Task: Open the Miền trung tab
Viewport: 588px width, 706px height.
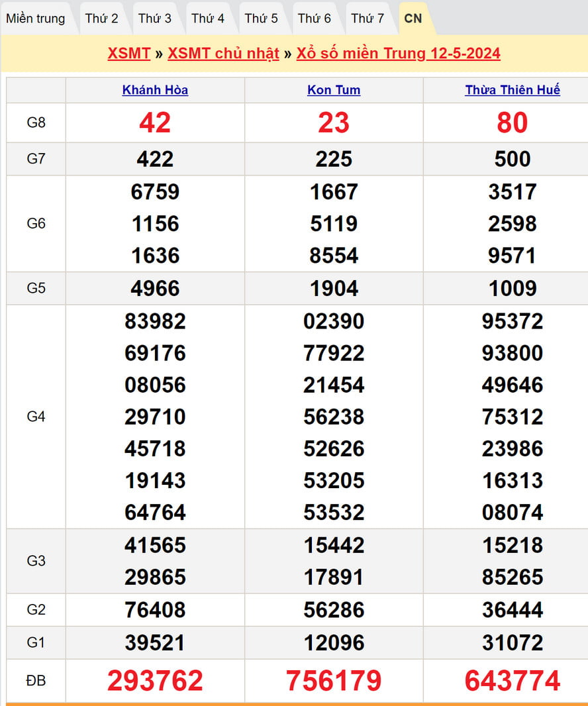Action: [x=36, y=19]
